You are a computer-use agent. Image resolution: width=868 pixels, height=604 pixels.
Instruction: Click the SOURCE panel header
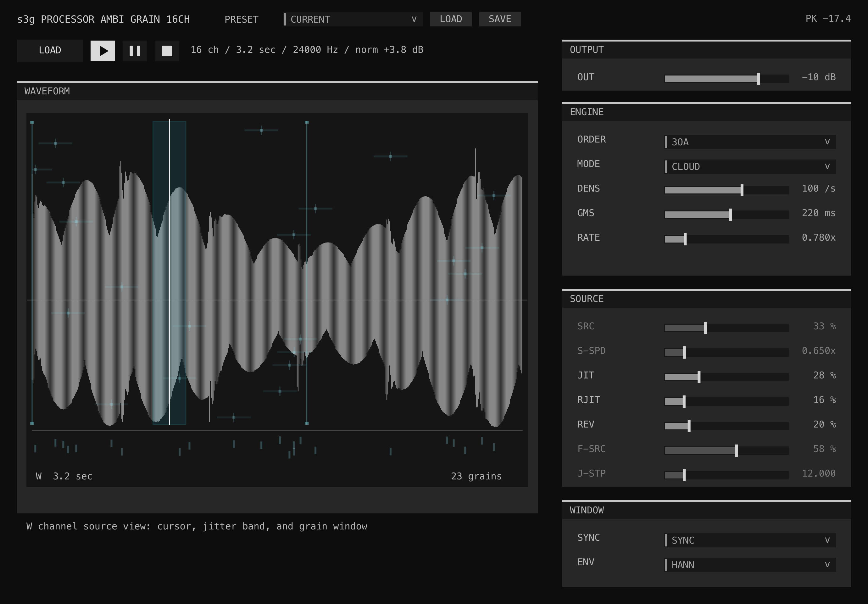(706, 299)
